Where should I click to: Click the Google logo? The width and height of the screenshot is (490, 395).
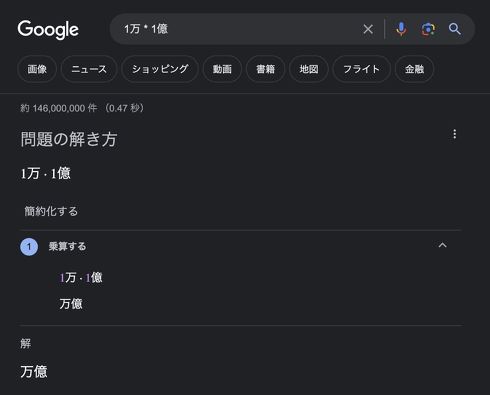click(48, 29)
